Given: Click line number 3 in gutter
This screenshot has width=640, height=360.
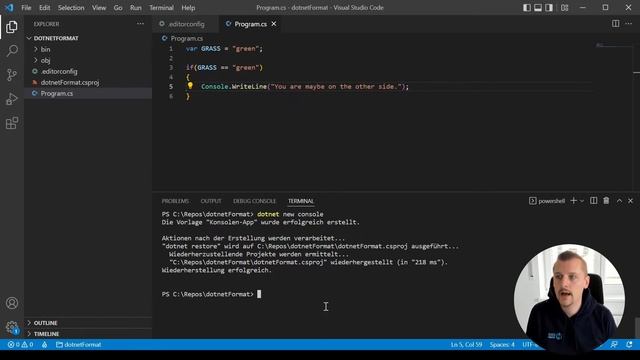Looking at the screenshot, I should click(x=171, y=67).
